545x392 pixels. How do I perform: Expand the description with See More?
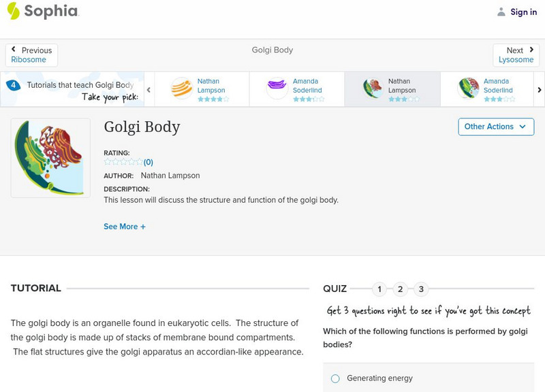tap(125, 226)
